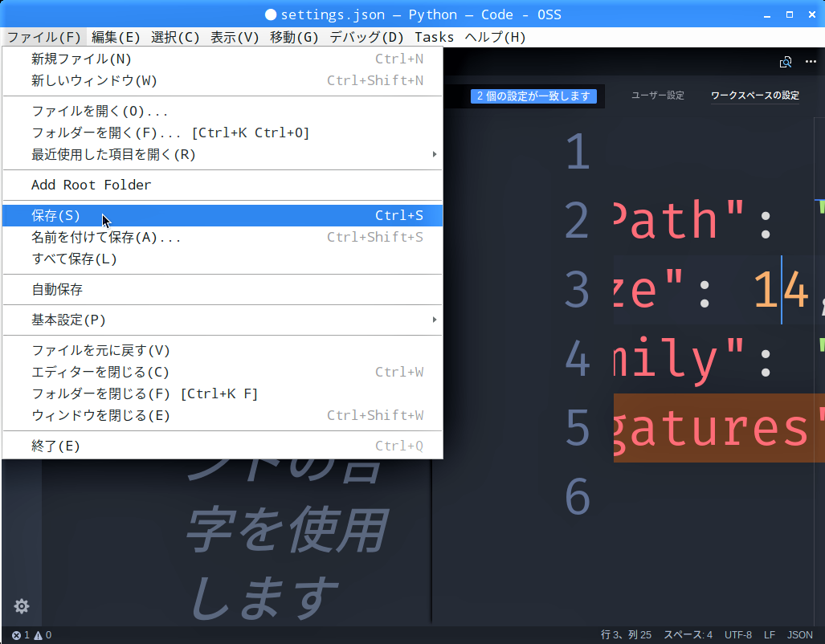Choose 終了(E) to quit

(223, 446)
